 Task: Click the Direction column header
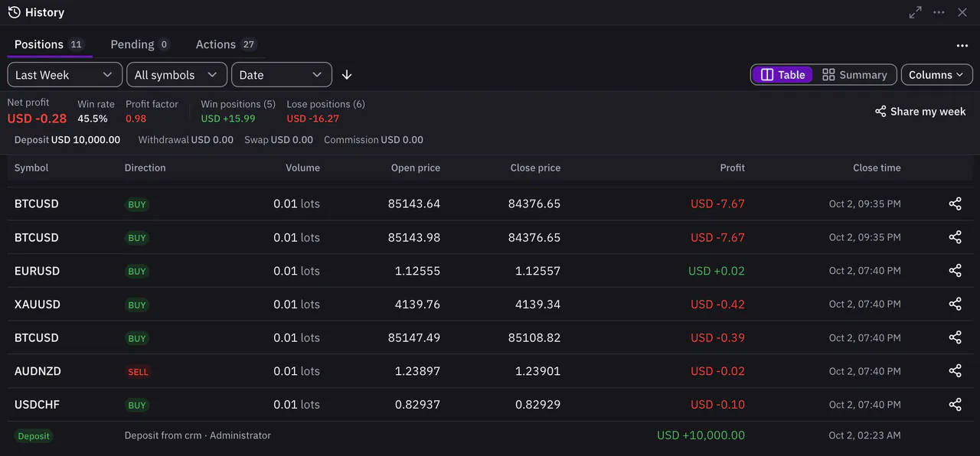pyautogui.click(x=145, y=168)
